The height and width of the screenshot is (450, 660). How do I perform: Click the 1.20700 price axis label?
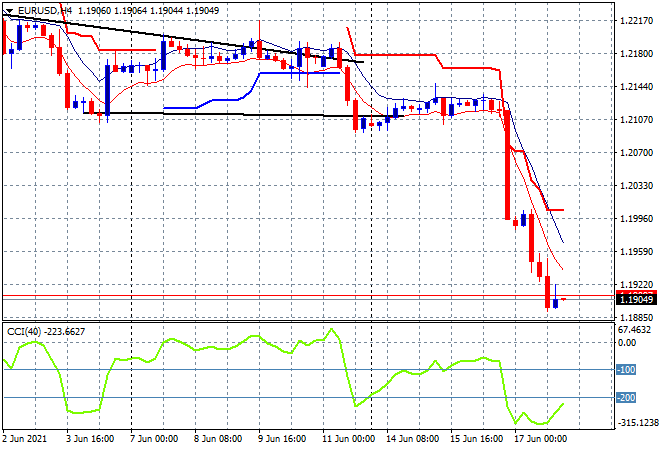pyautogui.click(x=637, y=153)
